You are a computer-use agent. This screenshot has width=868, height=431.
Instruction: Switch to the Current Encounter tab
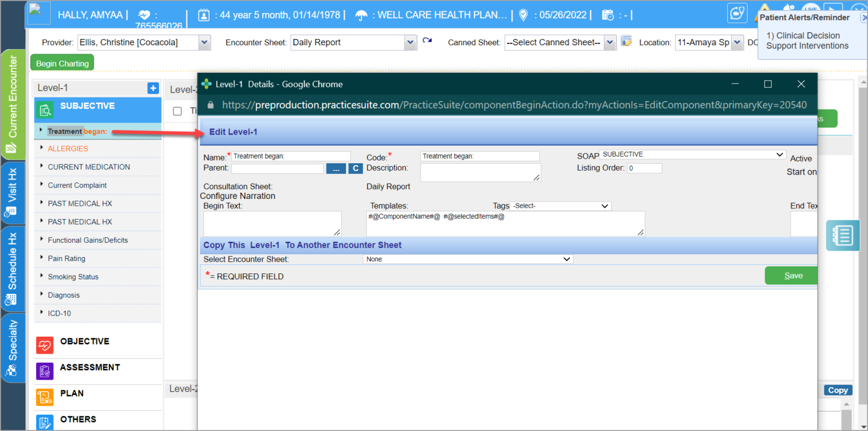pyautogui.click(x=12, y=105)
